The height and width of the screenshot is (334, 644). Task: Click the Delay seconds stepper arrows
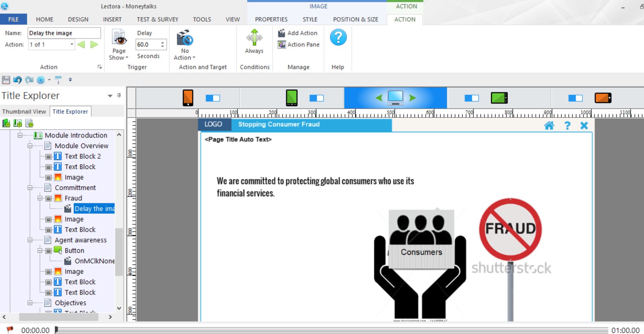pos(162,44)
